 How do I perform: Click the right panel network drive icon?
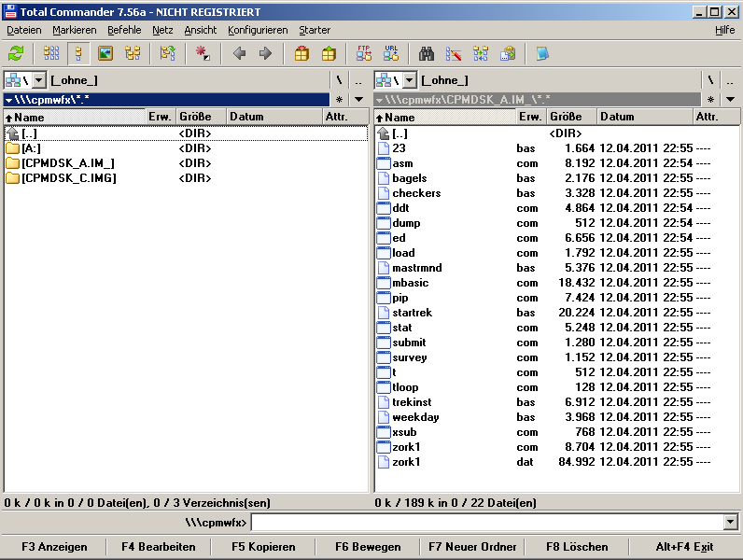pos(384,80)
